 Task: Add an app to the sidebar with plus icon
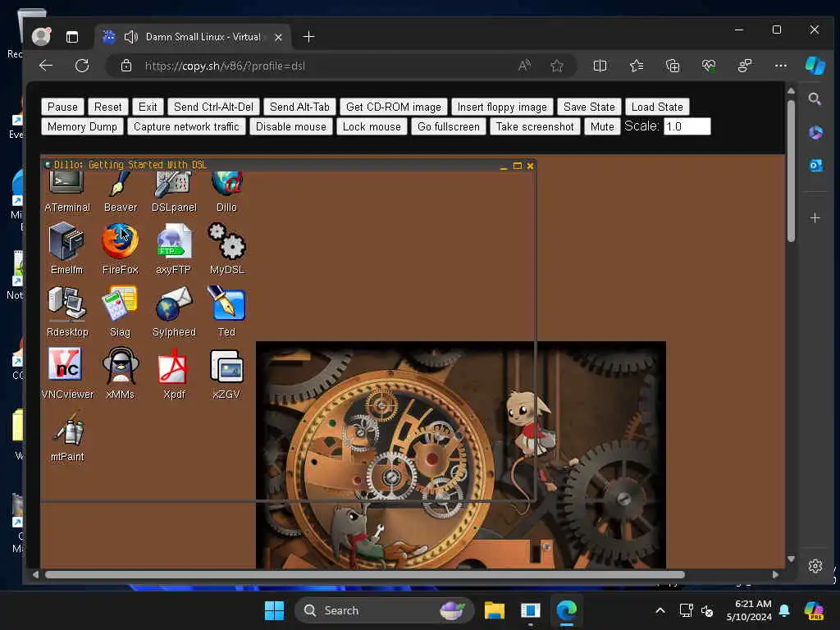coord(815,218)
